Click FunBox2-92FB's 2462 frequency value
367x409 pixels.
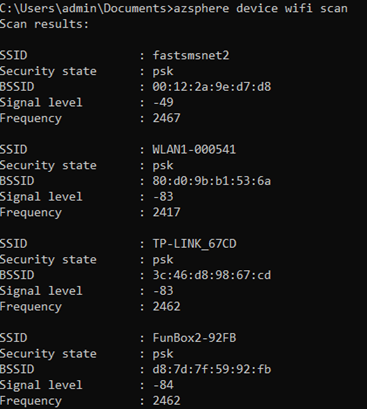tap(166, 401)
